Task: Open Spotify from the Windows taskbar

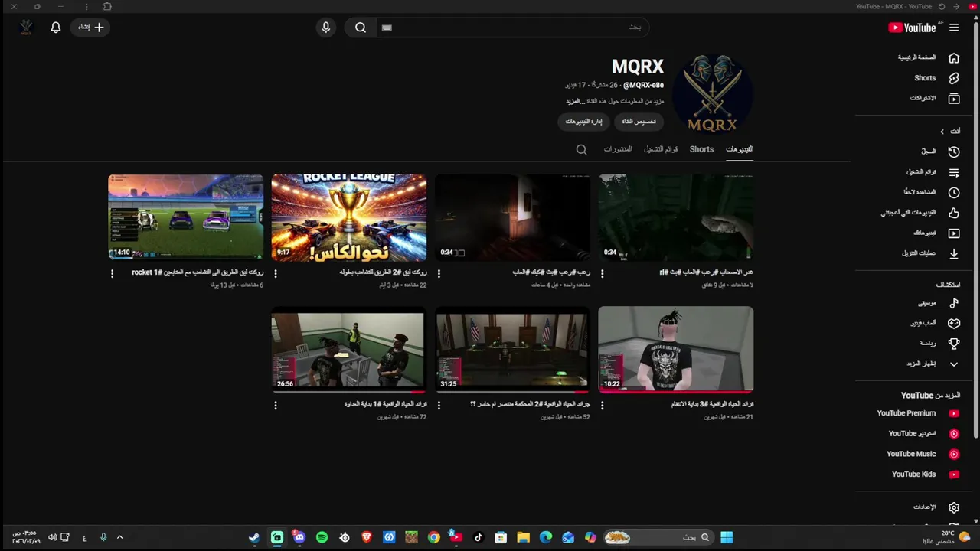Action: [322, 538]
